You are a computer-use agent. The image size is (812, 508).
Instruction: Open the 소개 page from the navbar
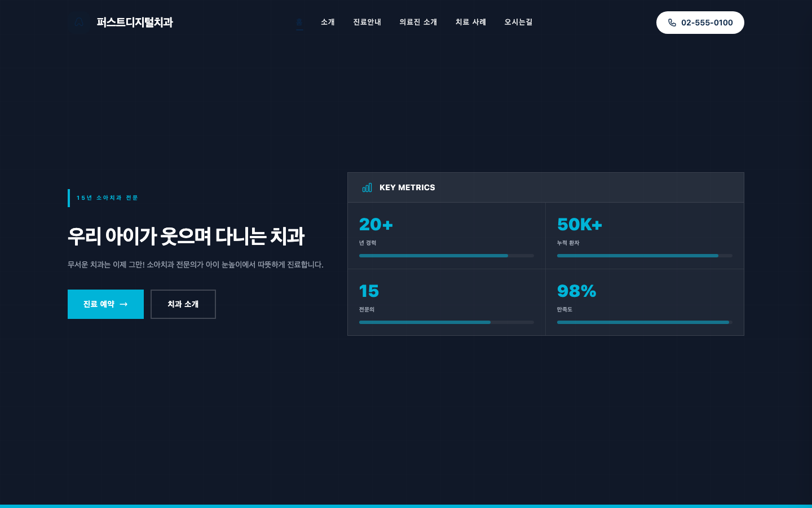click(328, 23)
